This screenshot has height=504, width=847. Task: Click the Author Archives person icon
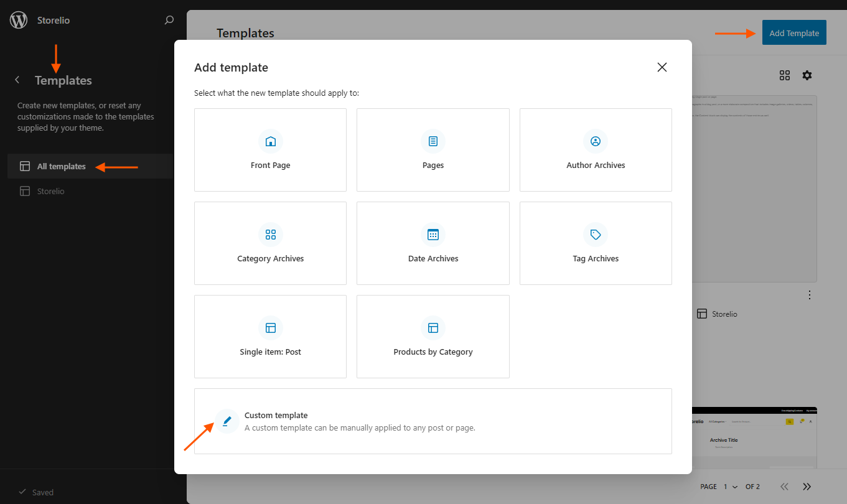tap(596, 141)
